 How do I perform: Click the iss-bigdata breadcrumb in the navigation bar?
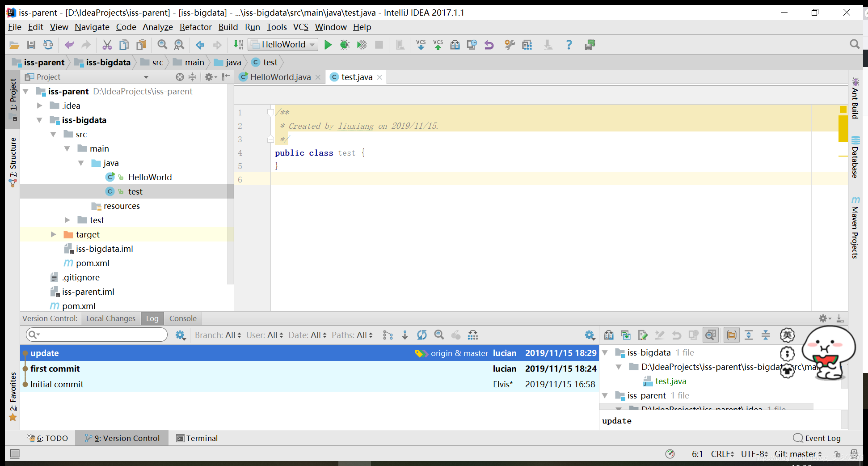coord(103,62)
